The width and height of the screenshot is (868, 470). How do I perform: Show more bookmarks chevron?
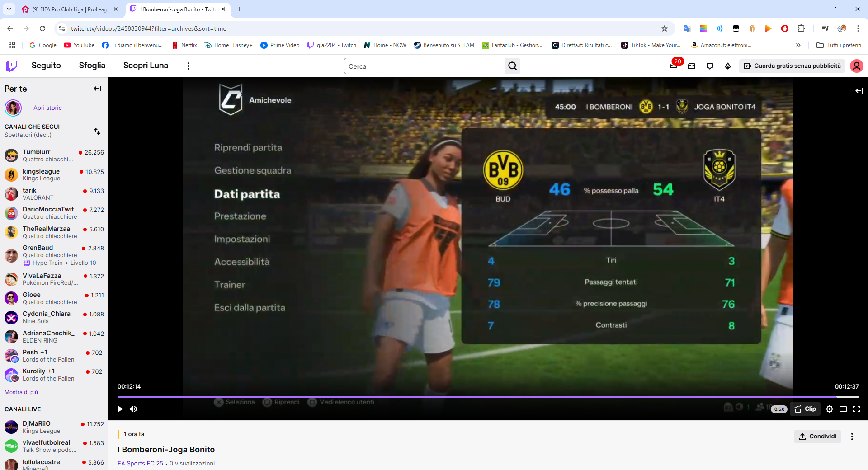tap(798, 45)
